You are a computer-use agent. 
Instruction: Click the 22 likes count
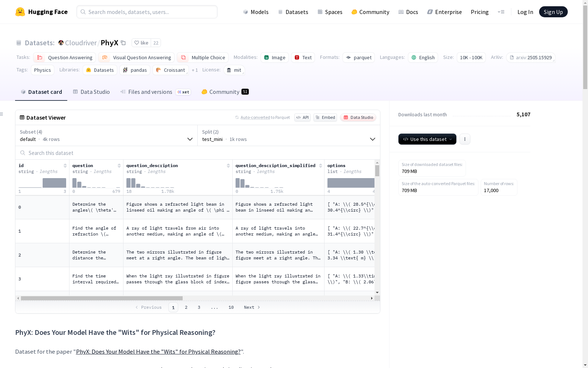point(156,43)
